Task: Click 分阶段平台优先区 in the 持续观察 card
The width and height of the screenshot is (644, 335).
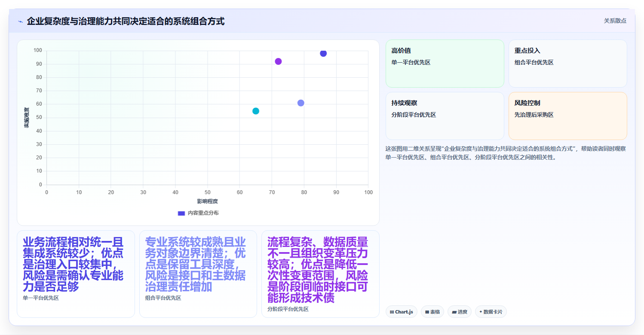Action: pos(414,115)
